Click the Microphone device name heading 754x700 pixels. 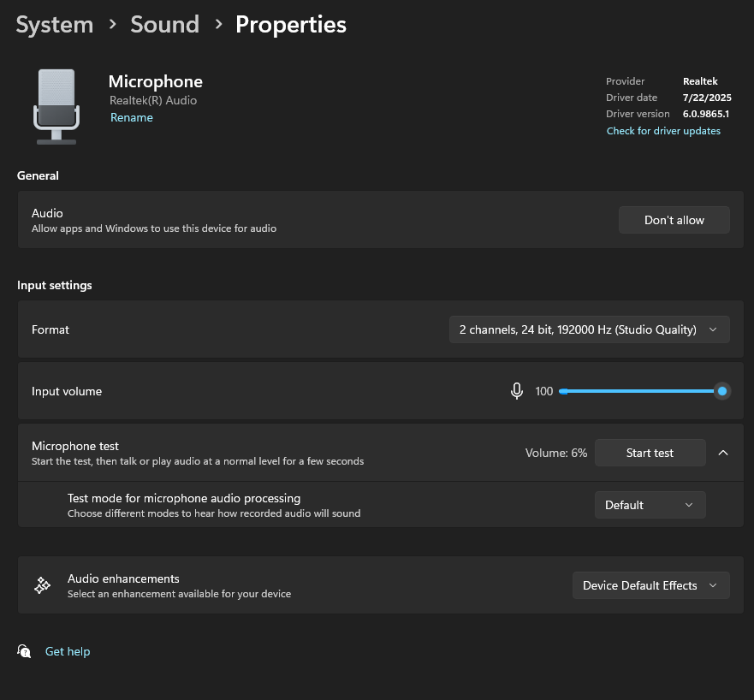(155, 82)
